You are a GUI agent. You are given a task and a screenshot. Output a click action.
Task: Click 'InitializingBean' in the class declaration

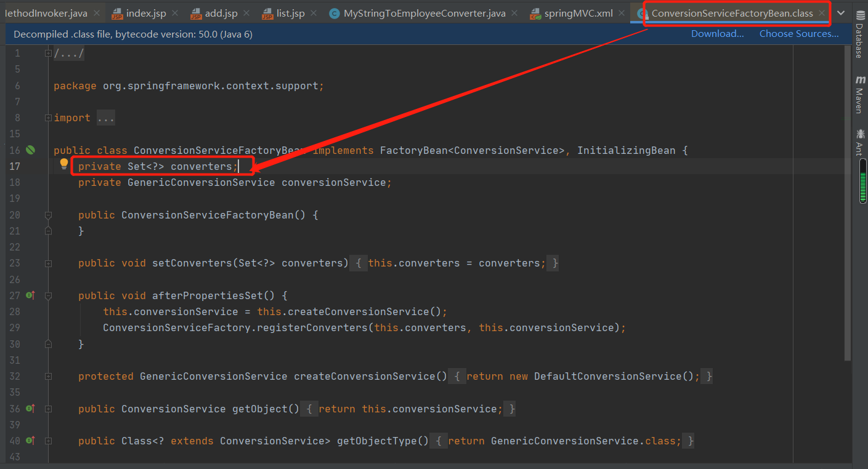[627, 150]
